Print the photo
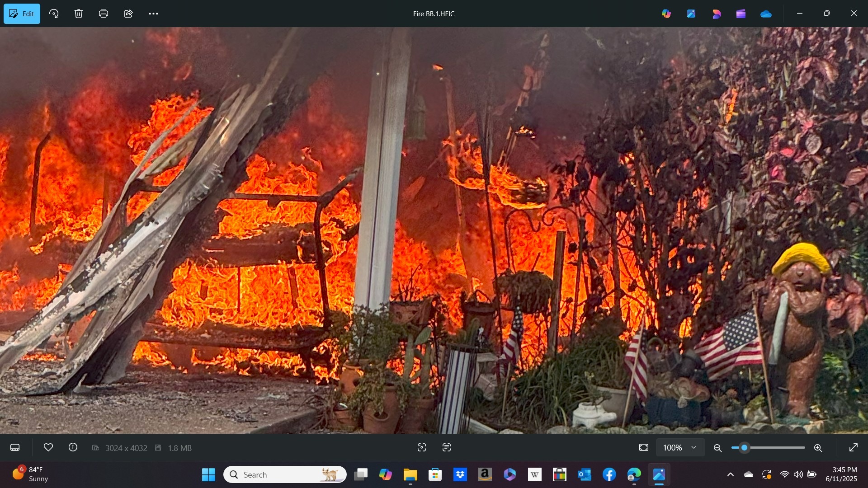 coord(104,14)
